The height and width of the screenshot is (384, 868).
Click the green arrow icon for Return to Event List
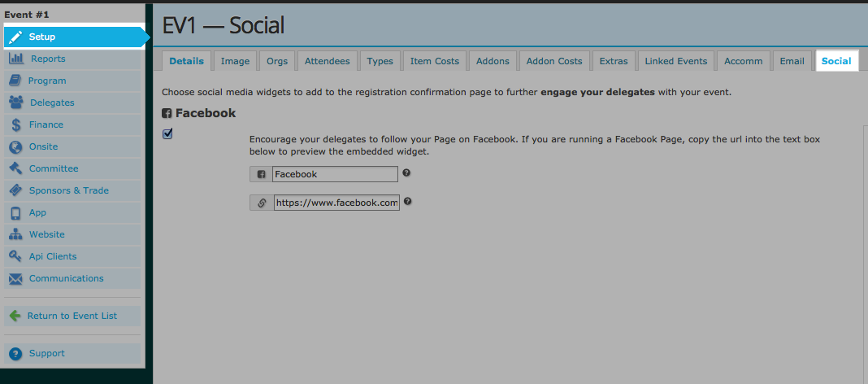click(x=15, y=316)
